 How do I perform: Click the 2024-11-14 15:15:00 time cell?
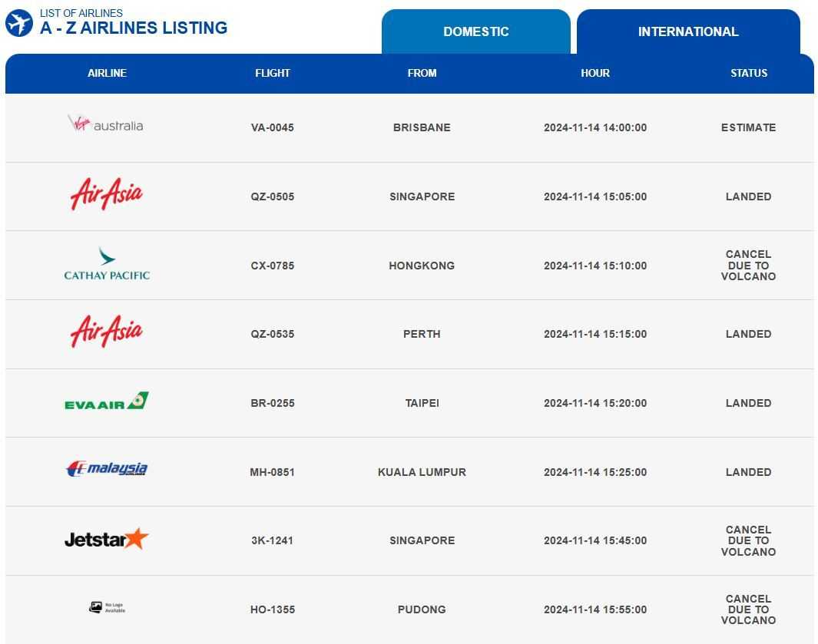(x=595, y=334)
